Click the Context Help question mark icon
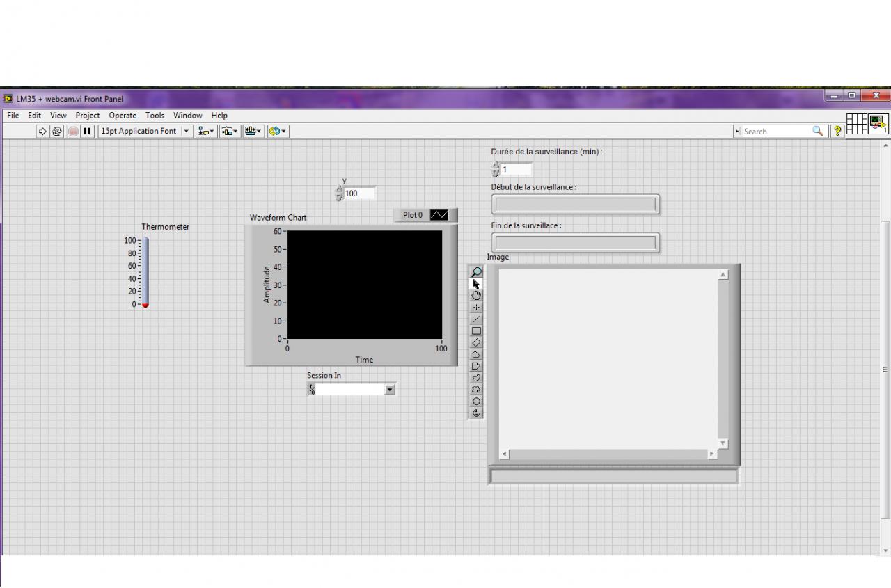This screenshot has width=891, height=588. point(837,131)
